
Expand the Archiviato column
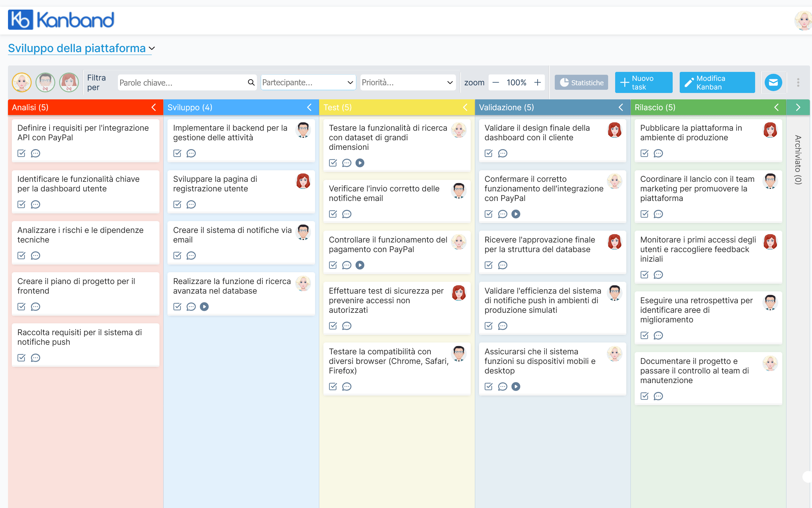pyautogui.click(x=798, y=107)
